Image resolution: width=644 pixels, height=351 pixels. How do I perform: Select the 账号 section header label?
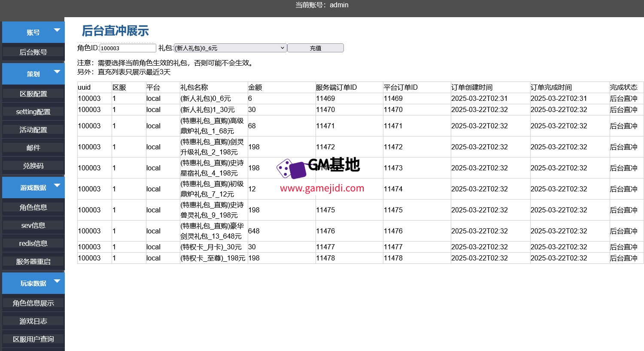point(33,33)
